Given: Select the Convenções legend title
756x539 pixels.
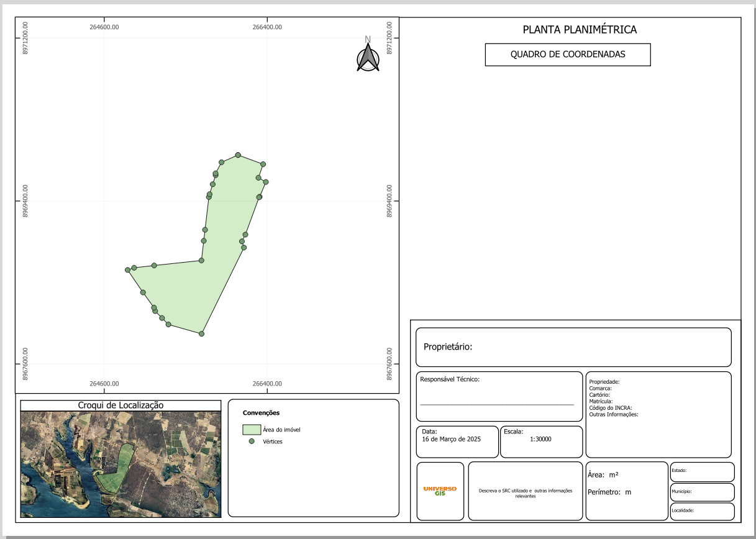Looking at the screenshot, I should (x=261, y=413).
